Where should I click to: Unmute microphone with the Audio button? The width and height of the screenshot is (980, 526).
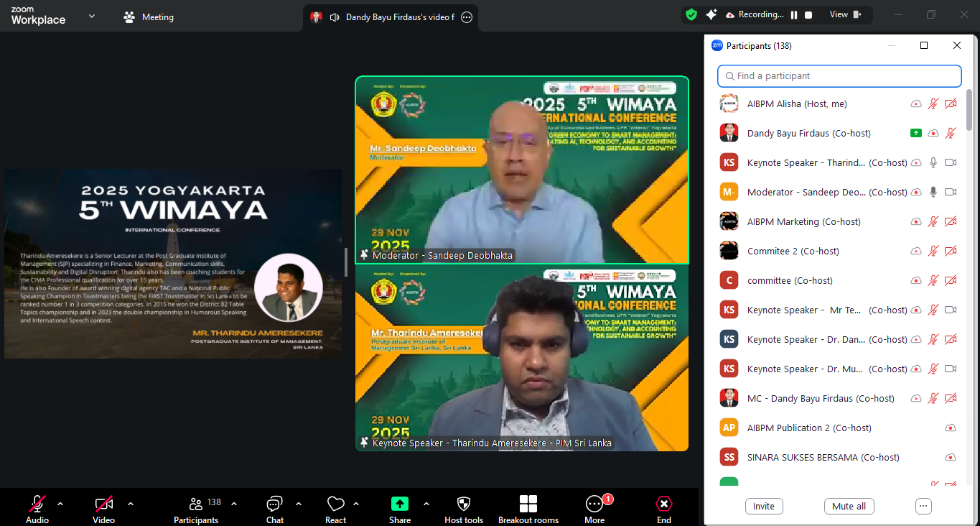37,504
